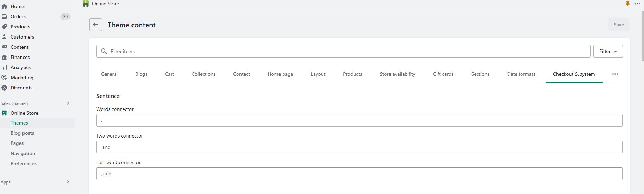Open the Gift cards tab
Screen dimensions: 644x194
click(x=443, y=74)
